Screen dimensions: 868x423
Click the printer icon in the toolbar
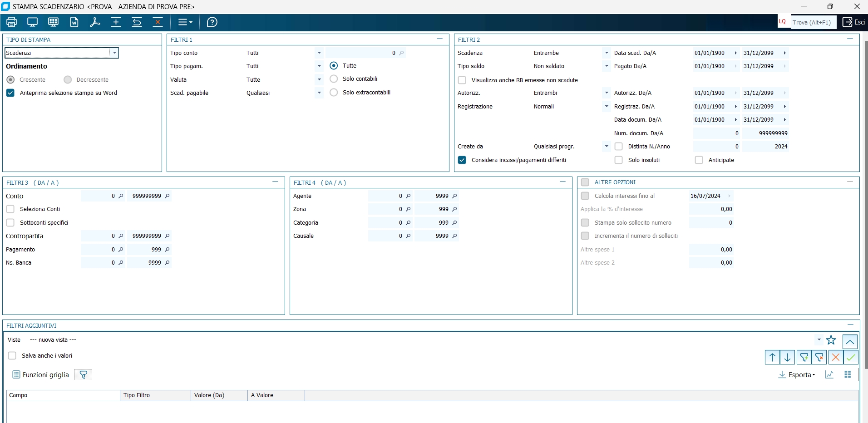pos(12,22)
